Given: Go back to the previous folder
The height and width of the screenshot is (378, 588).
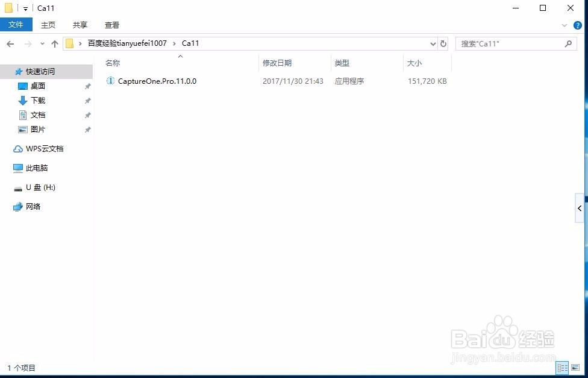Looking at the screenshot, I should [10, 43].
